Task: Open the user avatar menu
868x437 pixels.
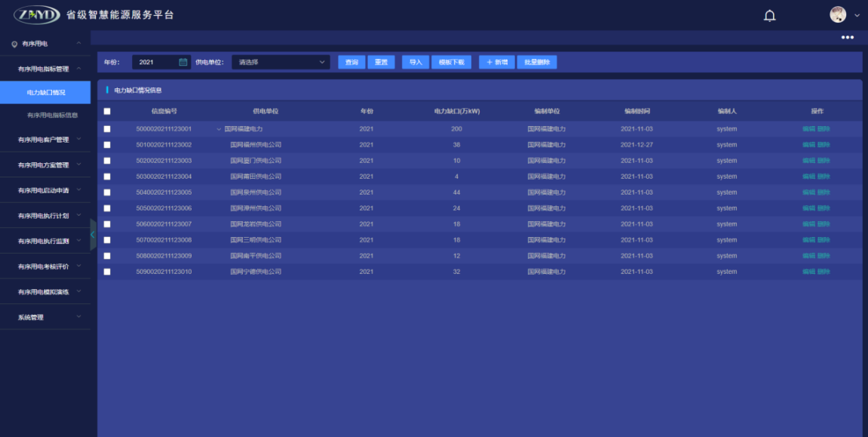Action: [838, 15]
